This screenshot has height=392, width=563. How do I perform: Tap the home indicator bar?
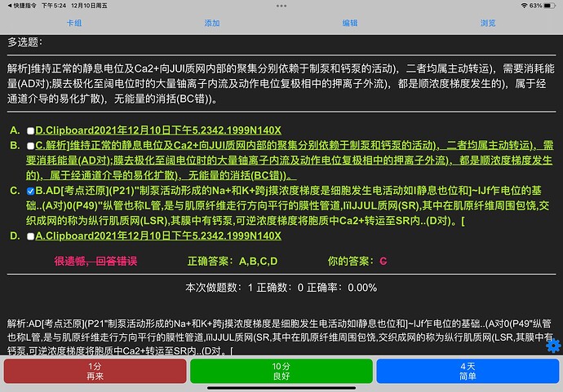coord(281,388)
